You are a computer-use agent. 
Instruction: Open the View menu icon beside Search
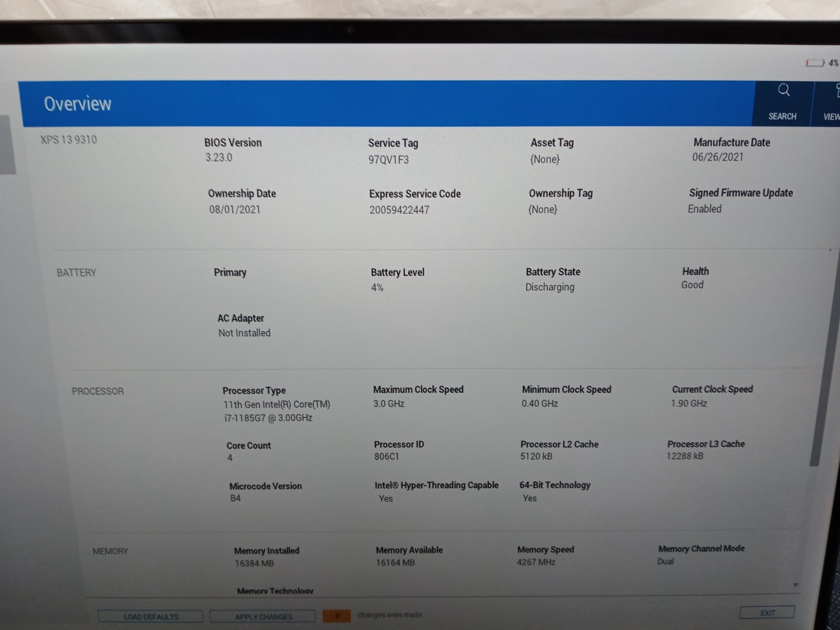point(837,91)
